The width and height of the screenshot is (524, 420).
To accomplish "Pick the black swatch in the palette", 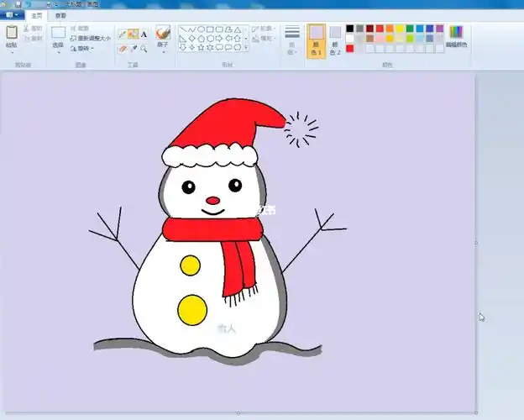I will coord(350,29).
